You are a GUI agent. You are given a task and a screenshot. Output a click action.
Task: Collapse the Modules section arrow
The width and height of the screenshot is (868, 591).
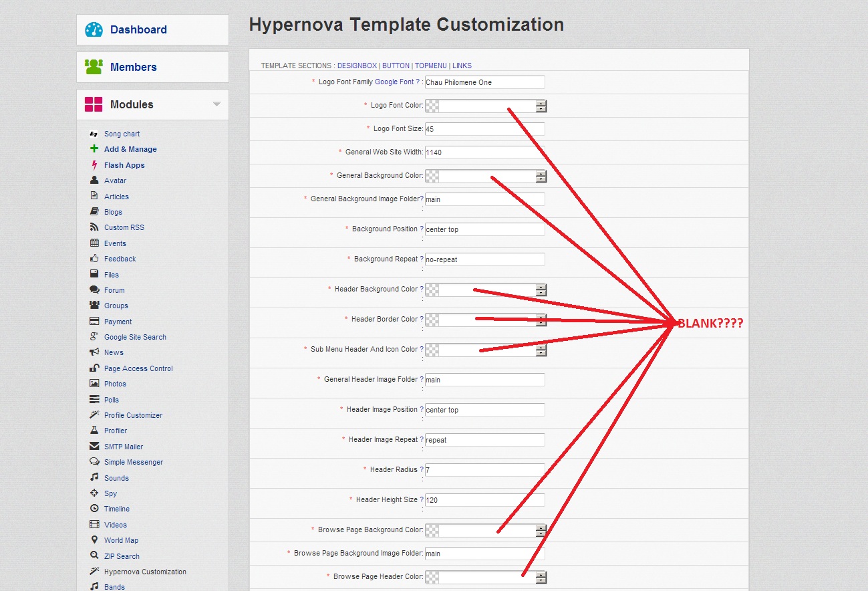coord(216,104)
